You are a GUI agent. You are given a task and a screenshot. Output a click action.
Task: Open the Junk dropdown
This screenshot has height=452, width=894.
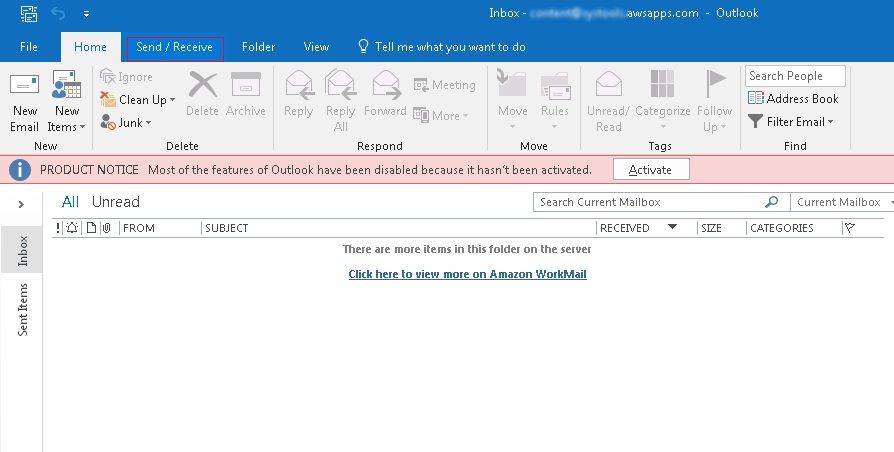point(126,123)
